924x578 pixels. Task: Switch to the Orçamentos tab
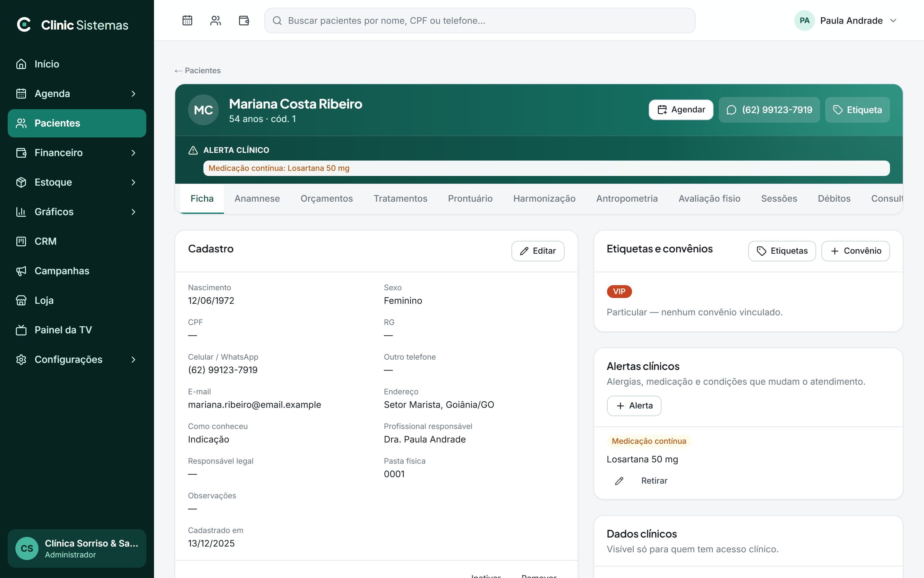pos(327,198)
